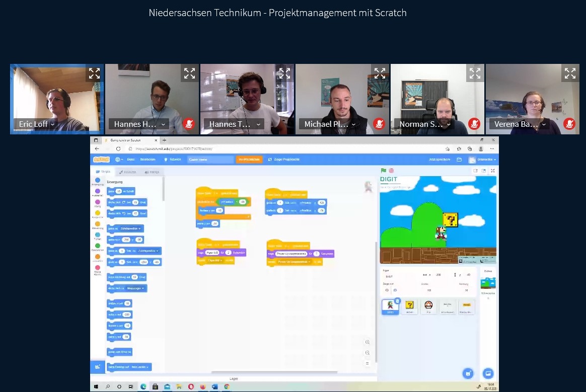The width and height of the screenshot is (586, 392).
Task: Click the Zeige Projektseite button
Action: click(284, 160)
